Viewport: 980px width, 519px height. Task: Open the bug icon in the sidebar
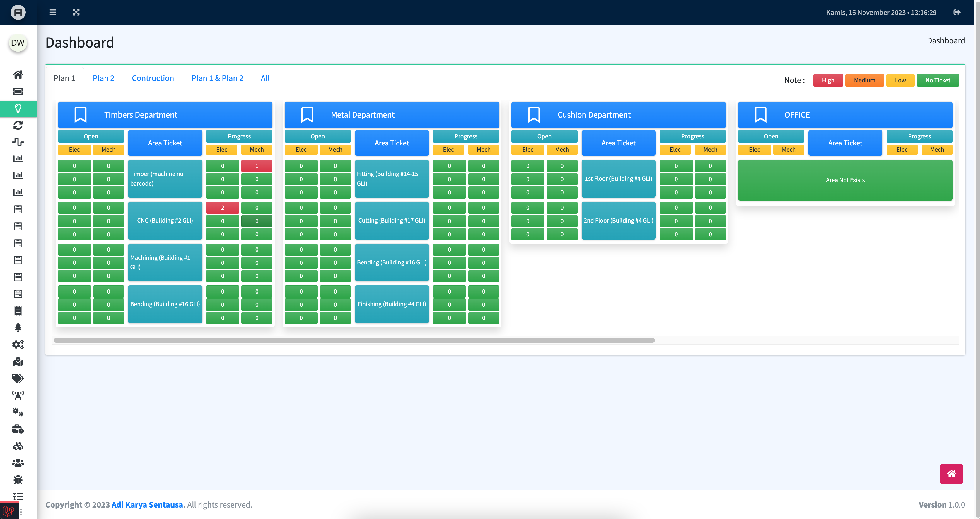coord(18,479)
